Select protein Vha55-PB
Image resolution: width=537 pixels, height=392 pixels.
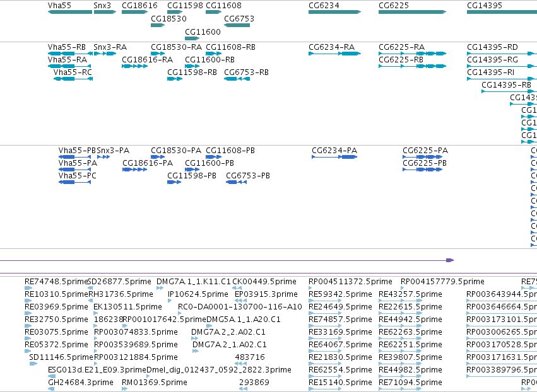(x=77, y=151)
